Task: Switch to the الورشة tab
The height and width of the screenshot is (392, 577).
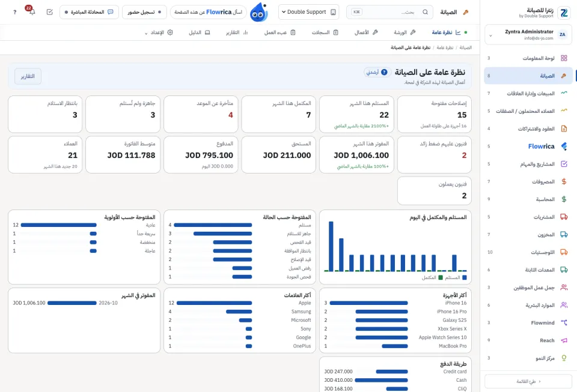Action: tap(405, 32)
